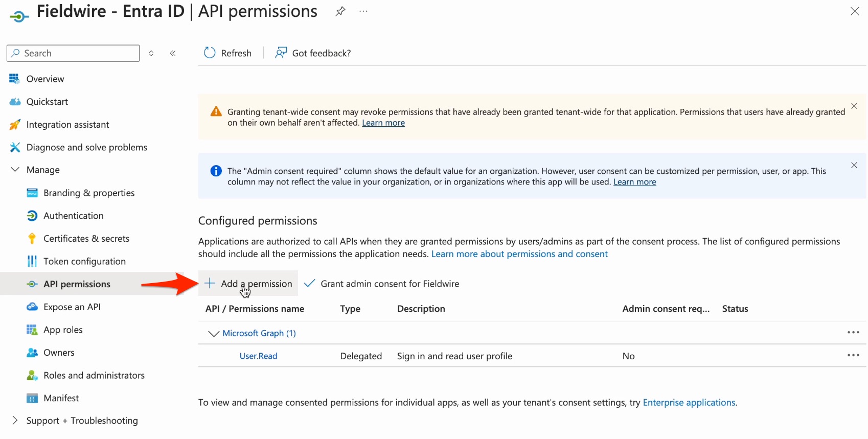868x439 pixels.
Task: Toggle sidebar expand/collapse arrows icon
Action: 151,53
